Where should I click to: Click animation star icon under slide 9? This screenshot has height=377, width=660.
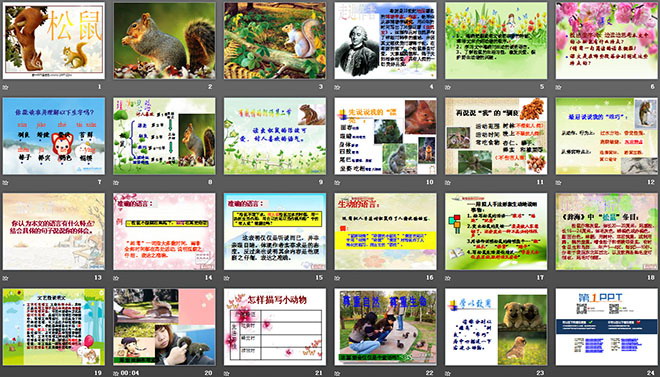coord(227,182)
